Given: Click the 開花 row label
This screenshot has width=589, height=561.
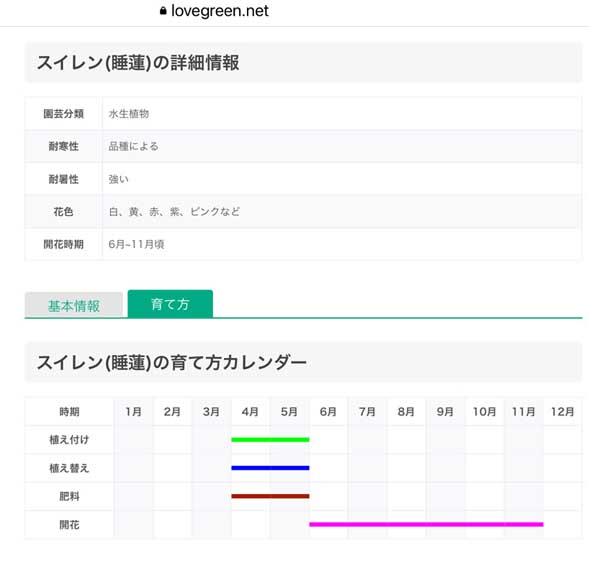Looking at the screenshot, I should 69,525.
